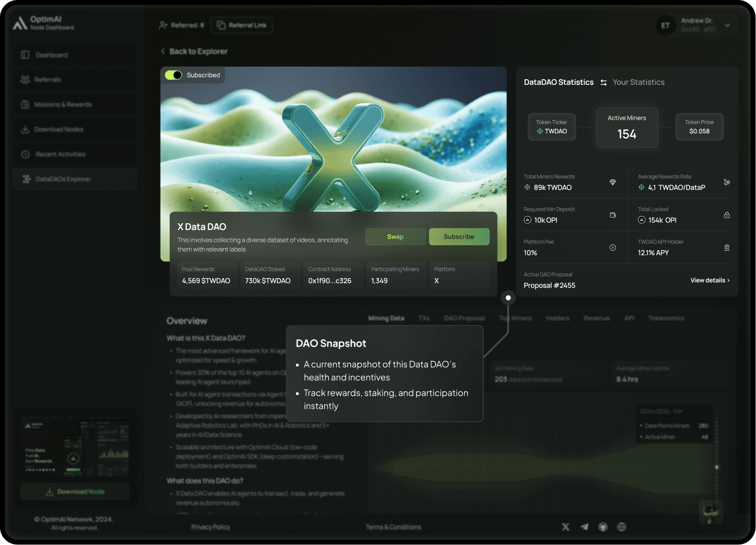Click the Recent Activities clock icon
The height and width of the screenshot is (545, 756).
[x=25, y=154]
